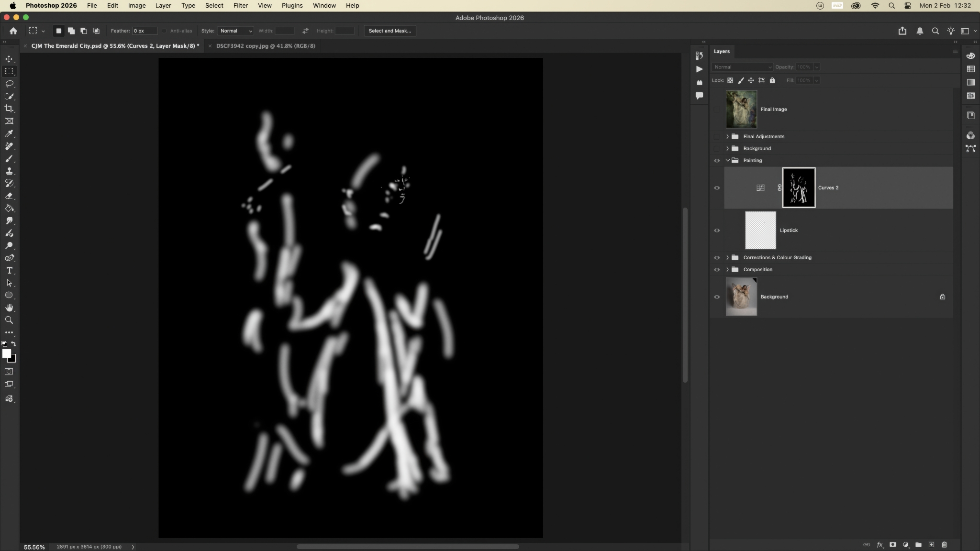Screen dimensions: 980x551
Task: Collapse the Painting group
Action: click(x=727, y=161)
